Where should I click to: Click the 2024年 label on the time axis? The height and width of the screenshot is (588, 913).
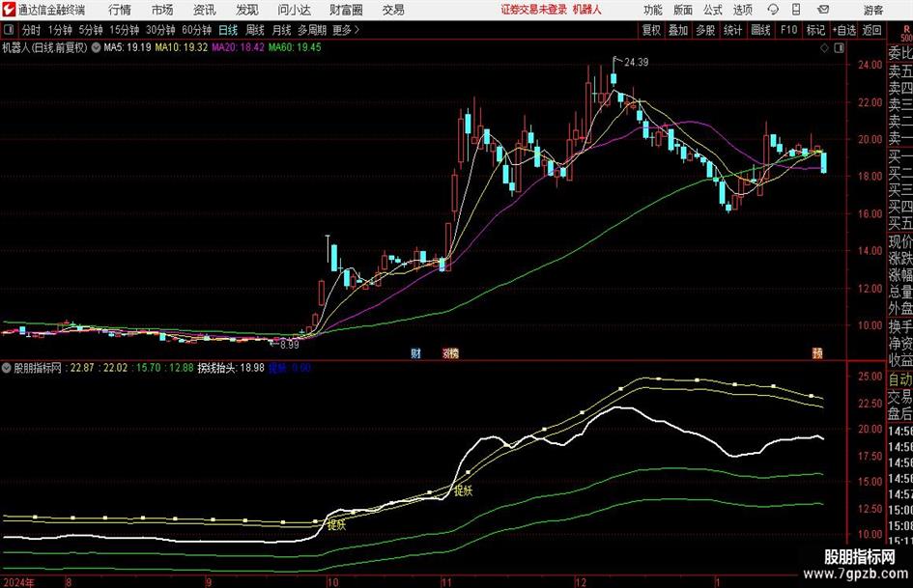(17, 582)
